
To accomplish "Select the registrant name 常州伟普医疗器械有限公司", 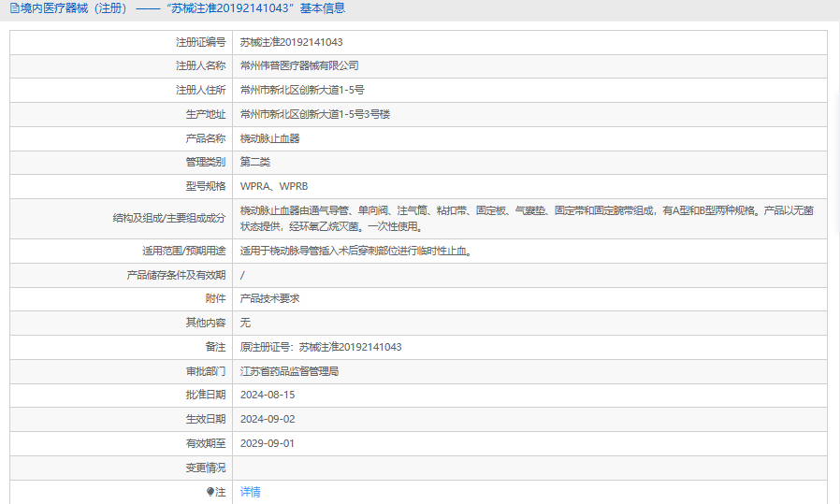I will point(299,65).
